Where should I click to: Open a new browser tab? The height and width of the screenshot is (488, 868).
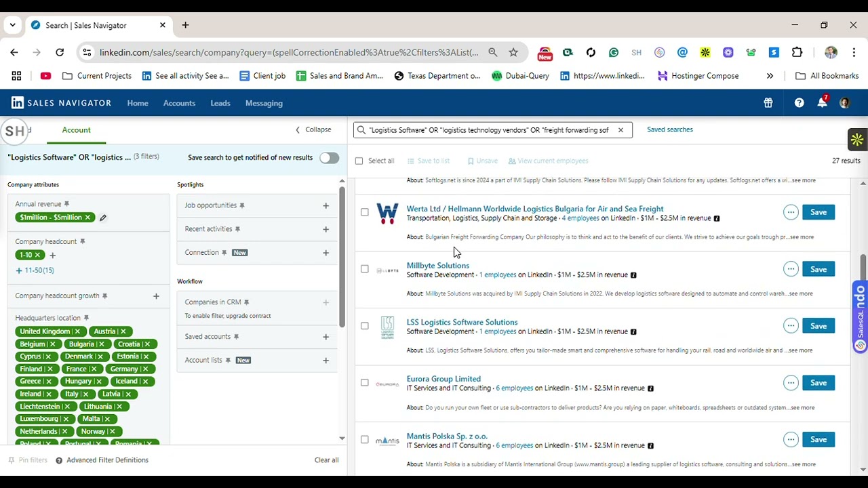[185, 25]
